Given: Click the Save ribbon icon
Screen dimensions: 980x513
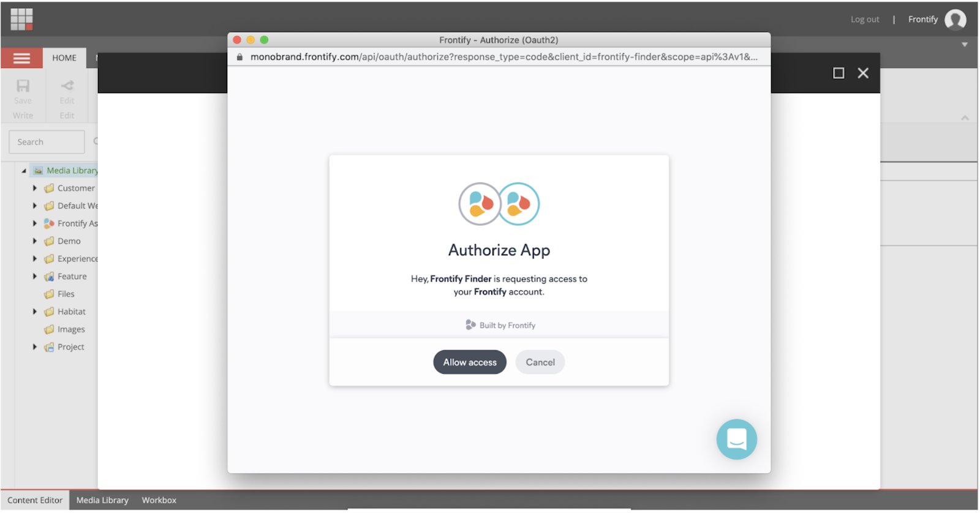Looking at the screenshot, I should [23, 86].
